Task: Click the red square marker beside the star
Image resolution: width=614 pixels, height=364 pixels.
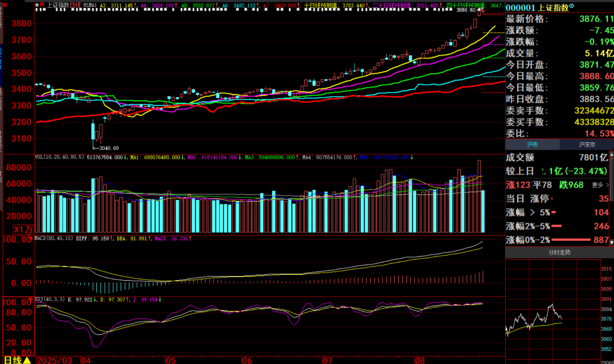Action: pyautogui.click(x=42, y=5)
